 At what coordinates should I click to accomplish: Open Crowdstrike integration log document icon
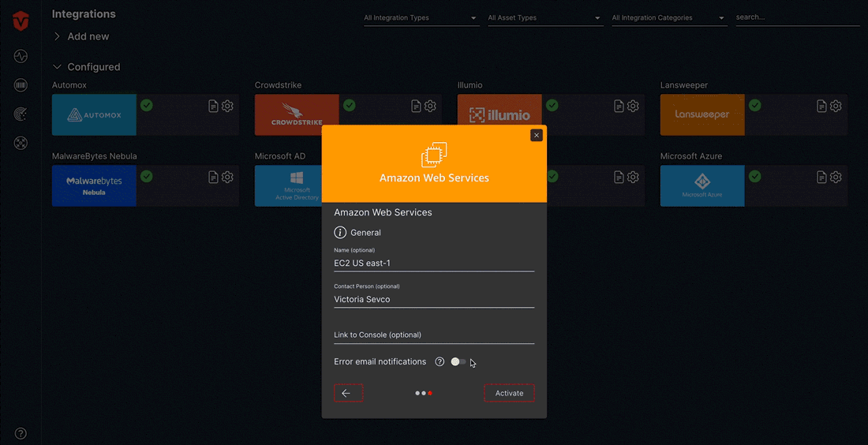417,107
